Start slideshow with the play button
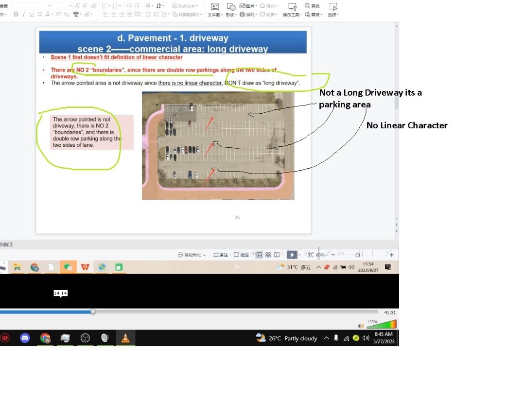 tap(292, 255)
